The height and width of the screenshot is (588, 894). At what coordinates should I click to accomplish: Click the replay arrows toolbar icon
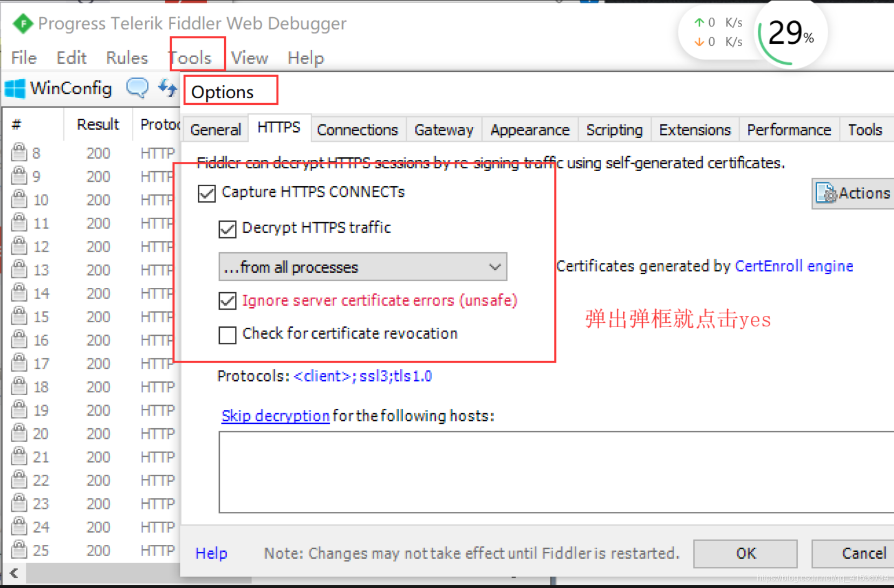[167, 87]
